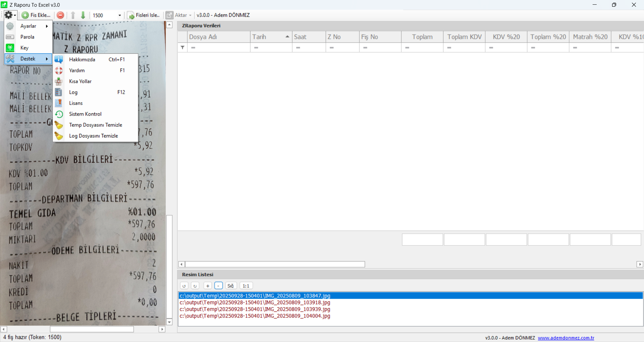This screenshot has width=644, height=342.
Task: Open the Lisans menu entry
Action: tap(76, 103)
